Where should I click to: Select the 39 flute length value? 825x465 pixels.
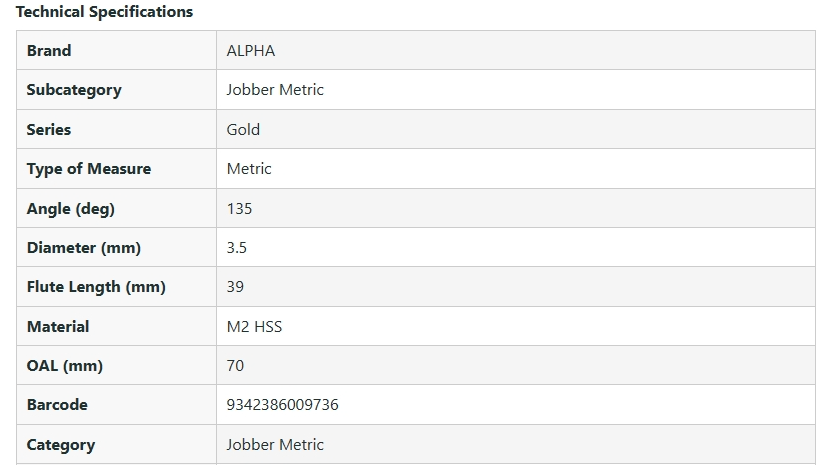235,287
